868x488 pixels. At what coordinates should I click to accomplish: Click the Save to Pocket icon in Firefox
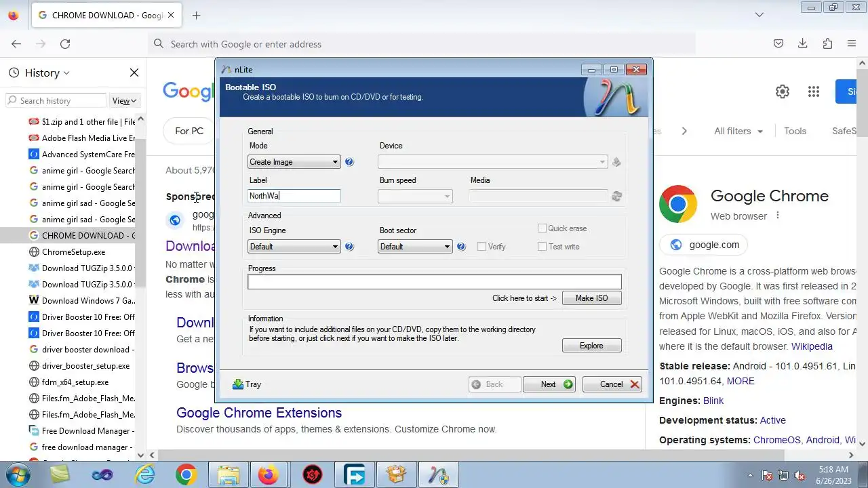pos(778,43)
